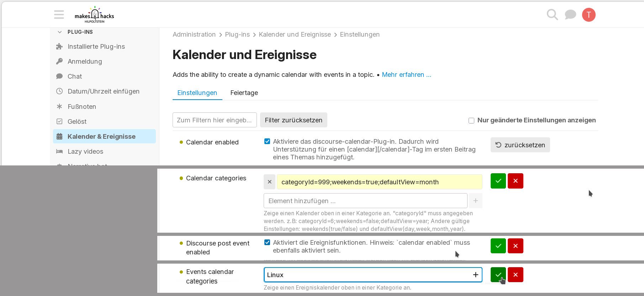Enable 'Nur geänderte Einstellungen anzeigen' checkbox

[x=471, y=121]
